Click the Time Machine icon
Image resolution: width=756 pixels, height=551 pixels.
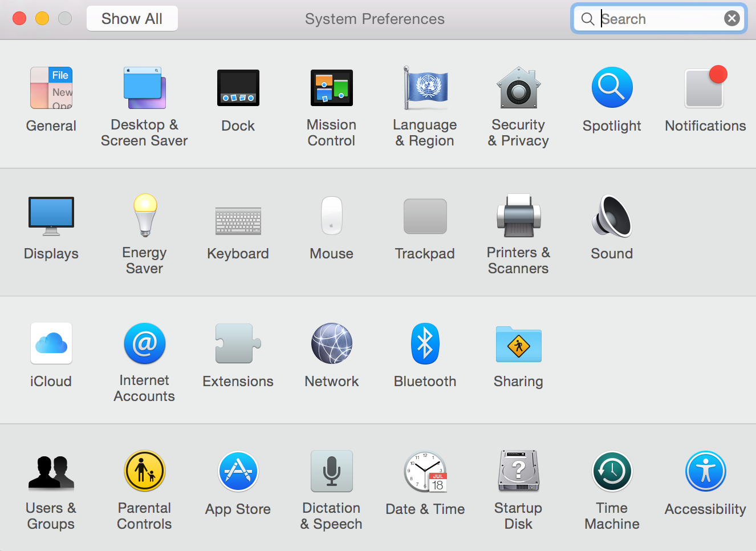pyautogui.click(x=612, y=472)
